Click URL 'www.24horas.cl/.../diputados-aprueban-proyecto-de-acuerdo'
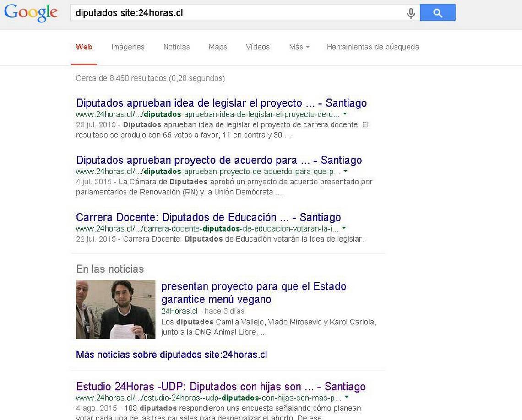This screenshot has width=522, height=420. [208, 171]
